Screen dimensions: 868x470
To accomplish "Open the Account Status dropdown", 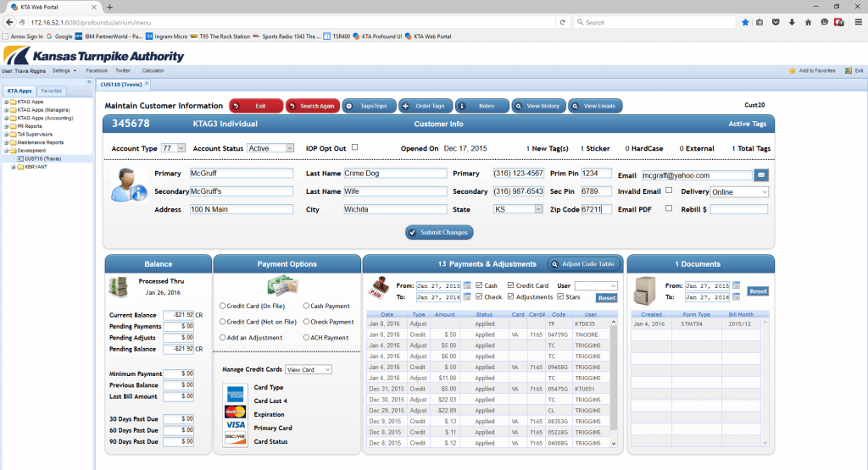I will click(x=270, y=148).
